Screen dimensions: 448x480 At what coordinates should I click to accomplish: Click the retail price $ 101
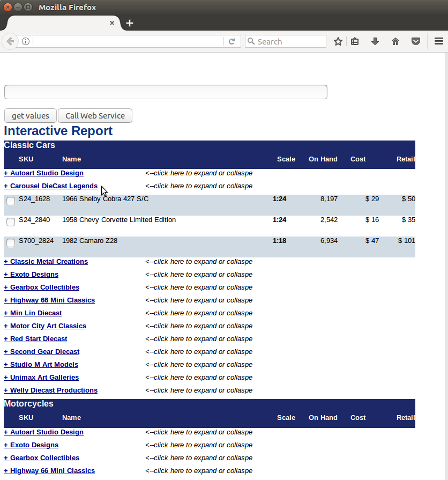[407, 241]
